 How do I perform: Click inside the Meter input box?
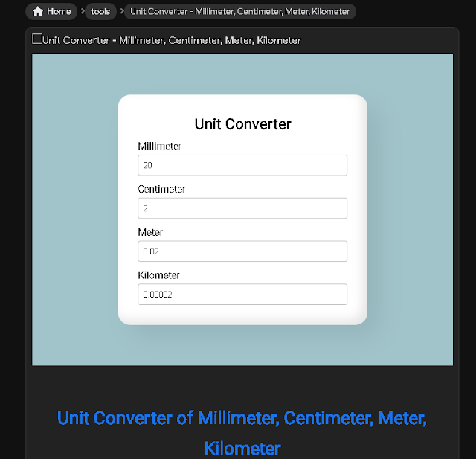click(x=242, y=251)
